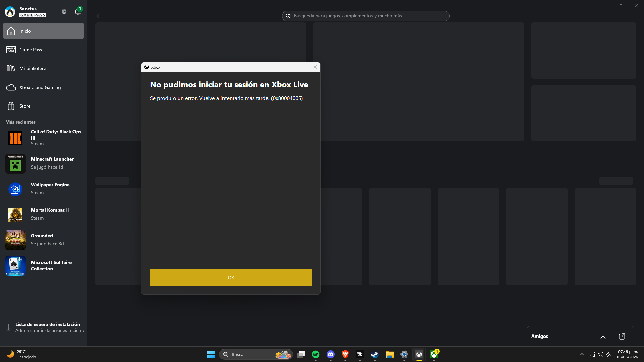Image resolution: width=644 pixels, height=362 pixels.
Task: Open the Windows Start menu
Action: tap(211, 354)
